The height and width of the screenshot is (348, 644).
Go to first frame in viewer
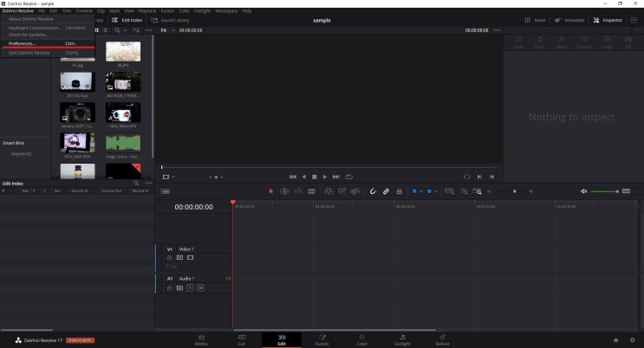[293, 177]
